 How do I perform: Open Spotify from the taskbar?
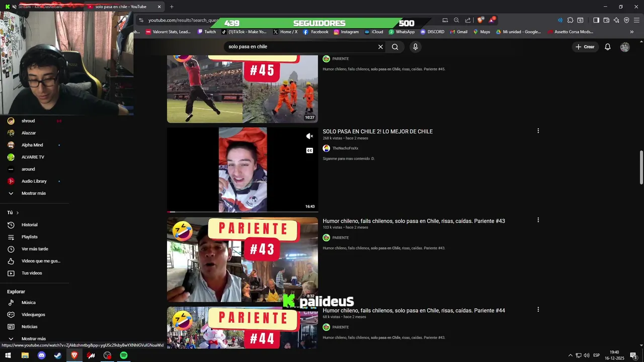coord(124,355)
